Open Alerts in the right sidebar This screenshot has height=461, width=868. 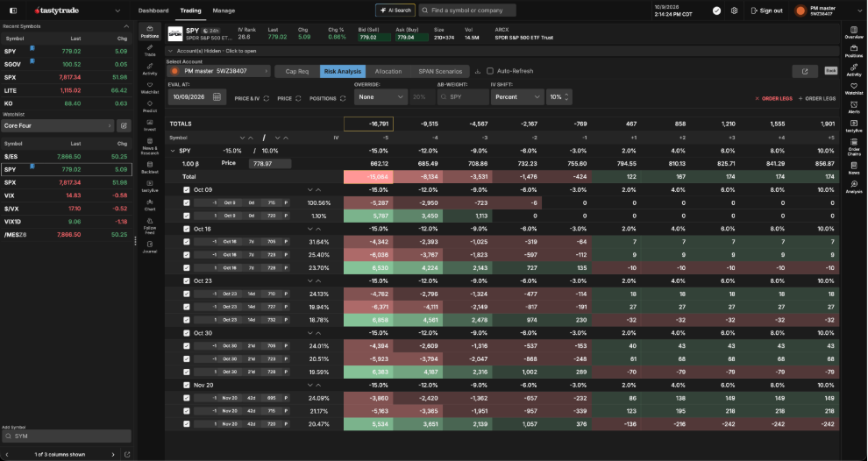point(854,108)
